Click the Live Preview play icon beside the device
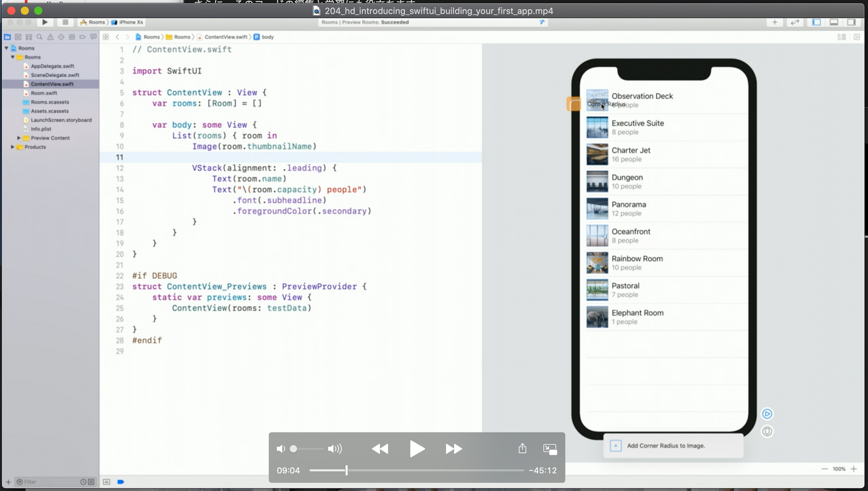Image resolution: width=868 pixels, height=491 pixels. click(767, 414)
